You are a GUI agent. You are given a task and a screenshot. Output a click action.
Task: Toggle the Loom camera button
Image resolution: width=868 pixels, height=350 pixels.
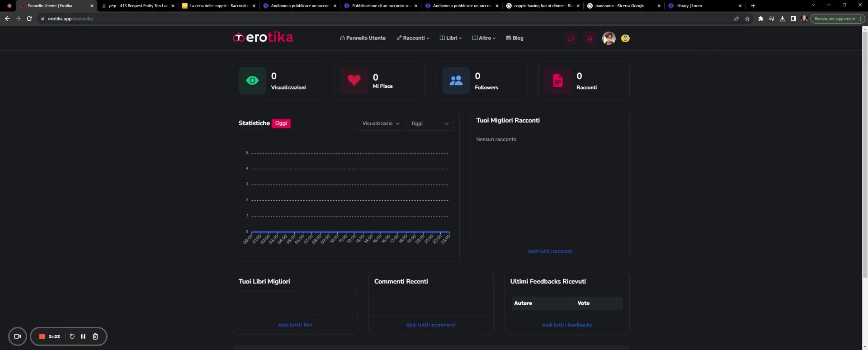pyautogui.click(x=18, y=336)
